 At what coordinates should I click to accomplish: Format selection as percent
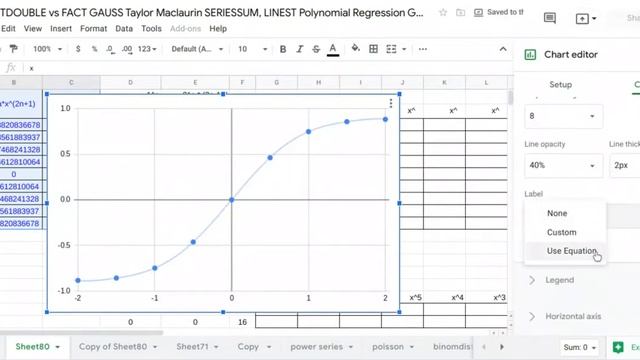[x=95, y=49]
